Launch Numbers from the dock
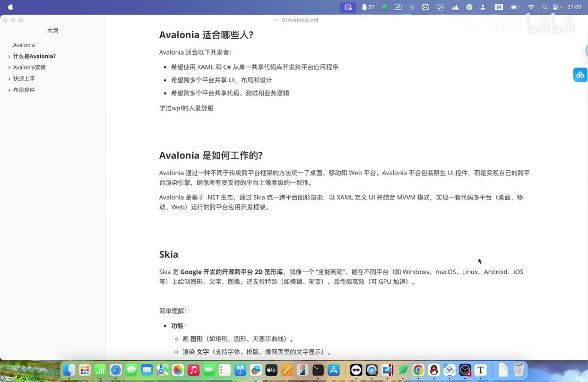588x382 pixels. pos(100,370)
